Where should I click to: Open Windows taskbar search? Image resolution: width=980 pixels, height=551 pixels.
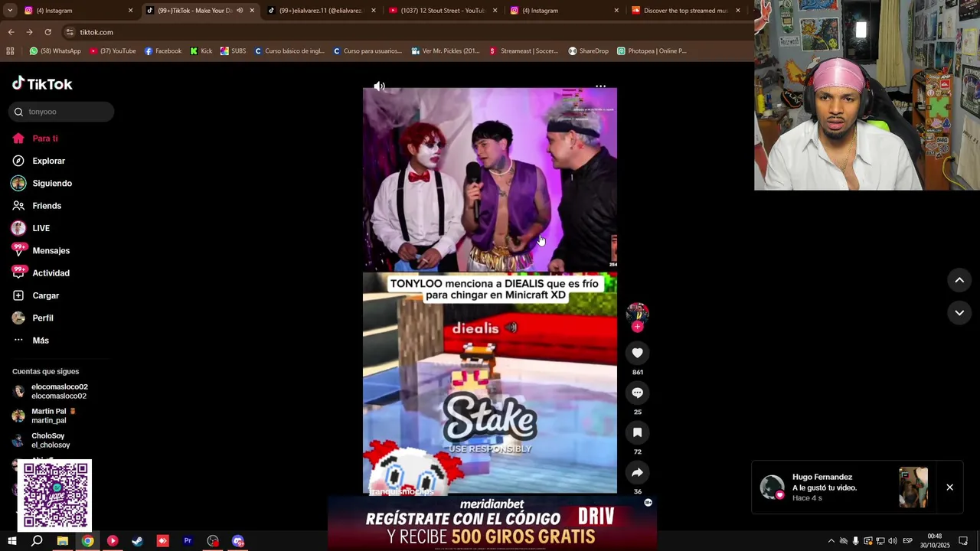[x=37, y=541]
